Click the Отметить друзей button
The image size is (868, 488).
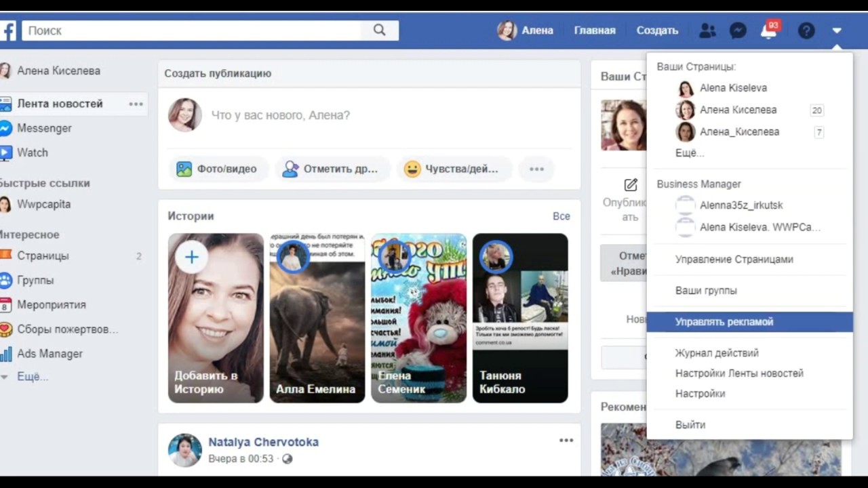point(332,169)
